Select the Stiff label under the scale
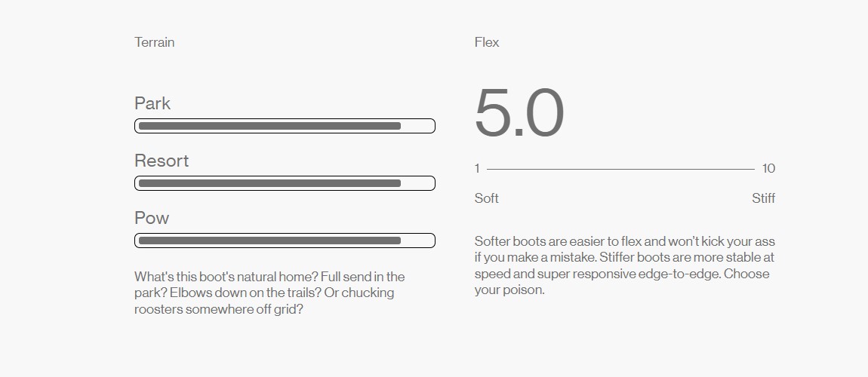This screenshot has height=377, width=868. pyautogui.click(x=763, y=198)
